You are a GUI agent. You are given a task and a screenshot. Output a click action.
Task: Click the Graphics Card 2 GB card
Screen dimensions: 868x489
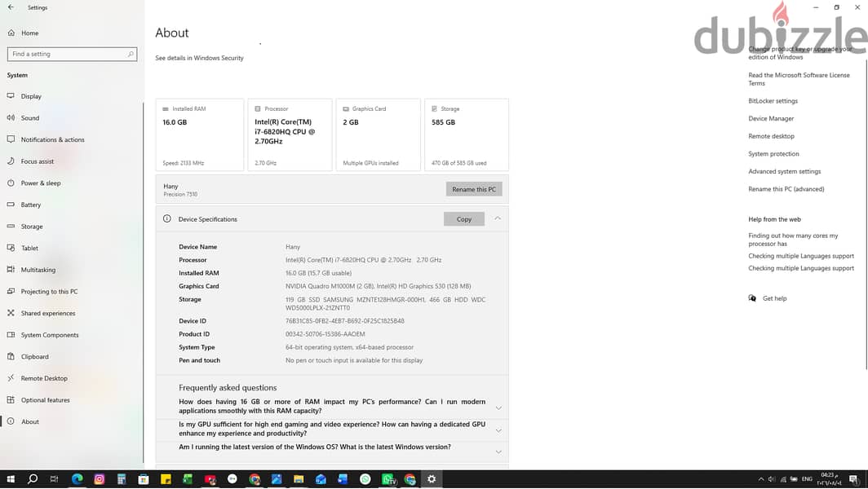pyautogui.click(x=378, y=135)
